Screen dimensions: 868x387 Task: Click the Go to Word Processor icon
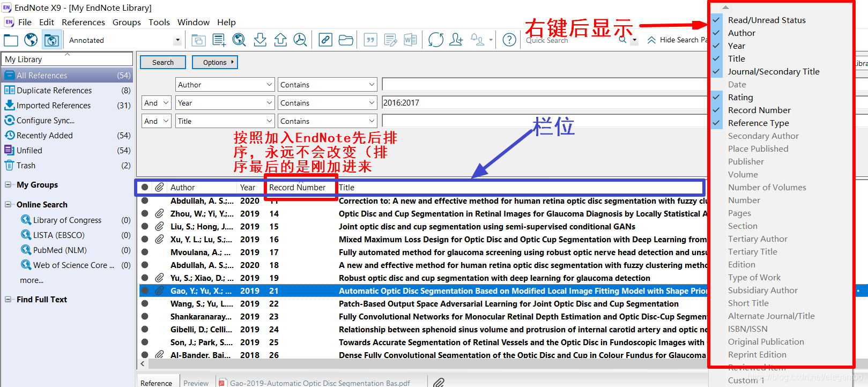click(411, 40)
